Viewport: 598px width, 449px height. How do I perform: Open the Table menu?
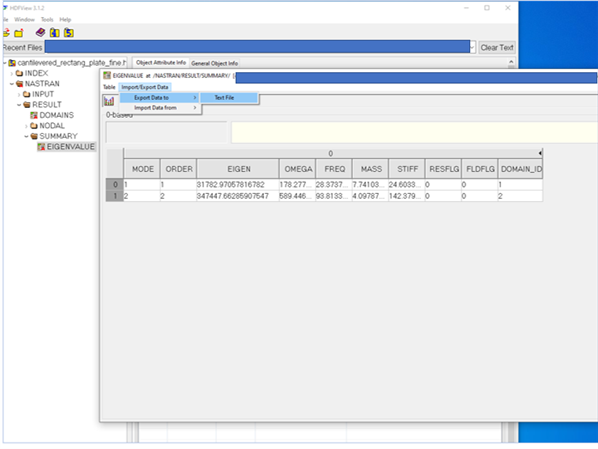coord(109,87)
